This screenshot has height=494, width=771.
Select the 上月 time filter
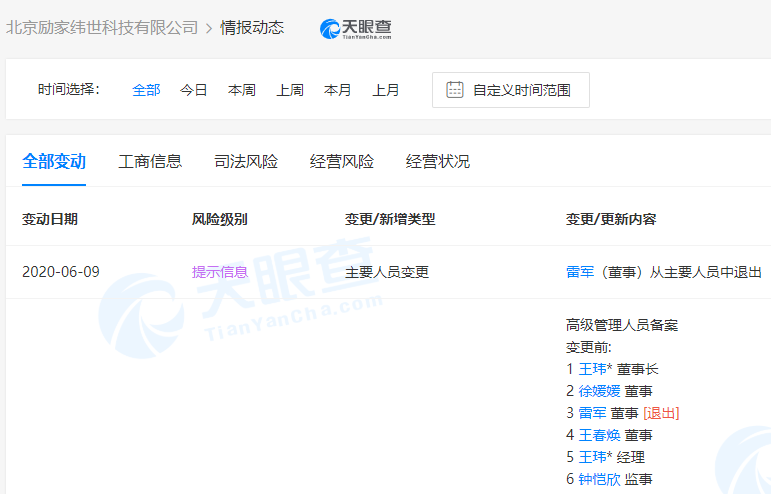click(386, 90)
